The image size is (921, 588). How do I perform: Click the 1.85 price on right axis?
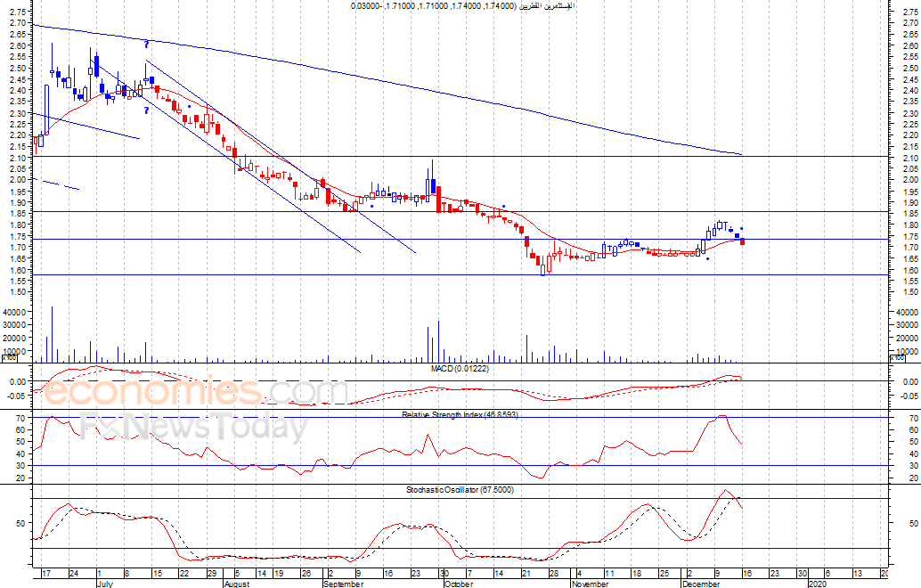pos(910,215)
